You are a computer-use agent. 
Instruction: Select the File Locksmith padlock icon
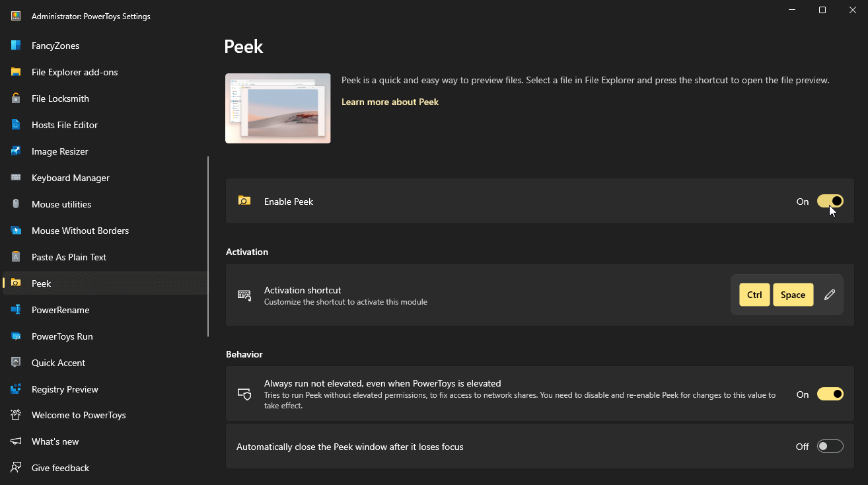coord(16,98)
